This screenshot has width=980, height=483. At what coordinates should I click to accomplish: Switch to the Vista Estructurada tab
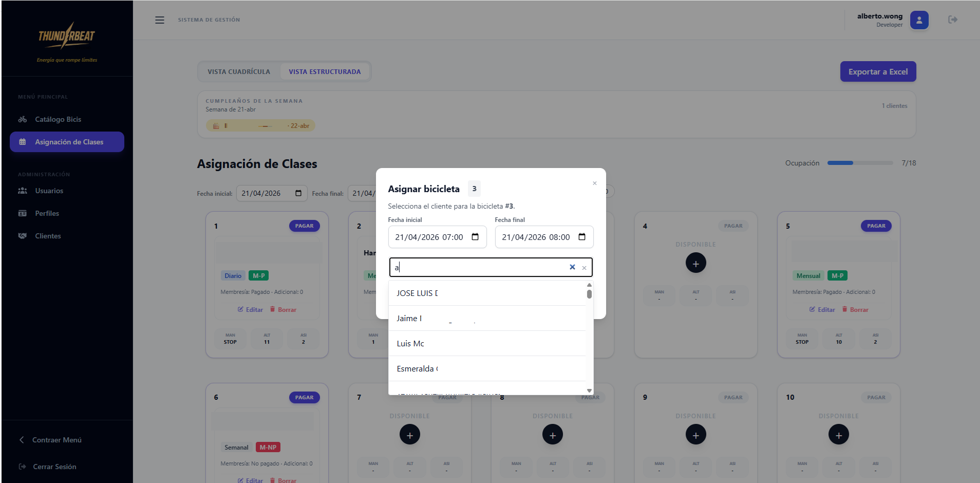coord(325,72)
